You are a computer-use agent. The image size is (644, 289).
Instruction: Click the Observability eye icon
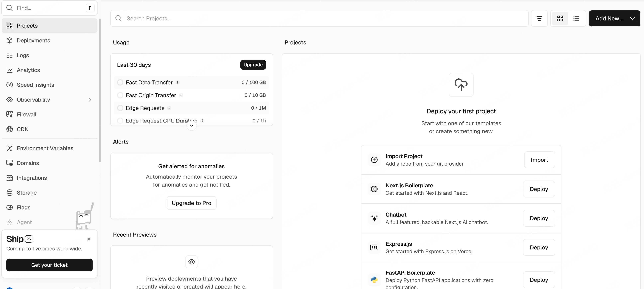(9, 100)
